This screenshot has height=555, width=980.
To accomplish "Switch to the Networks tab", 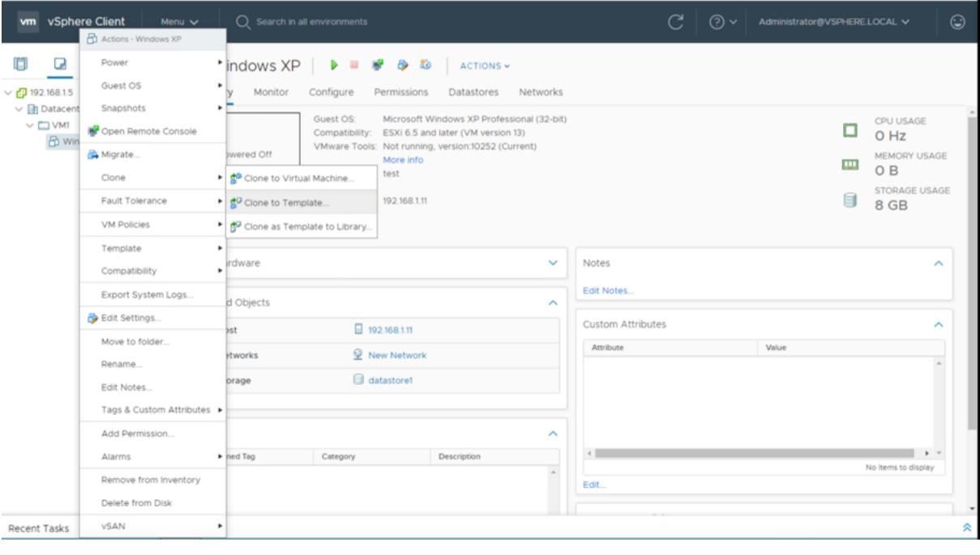I will coord(540,92).
